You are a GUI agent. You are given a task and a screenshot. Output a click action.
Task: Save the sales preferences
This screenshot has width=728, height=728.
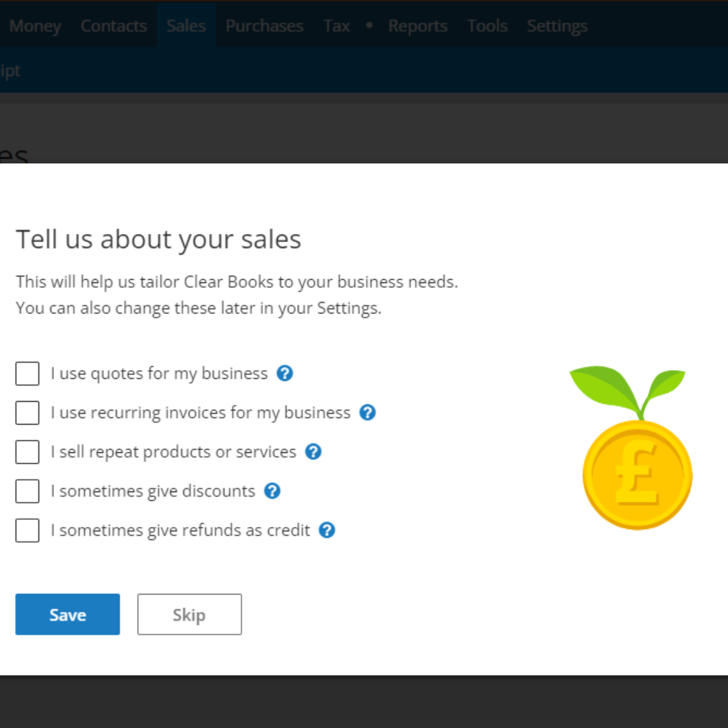(67, 614)
